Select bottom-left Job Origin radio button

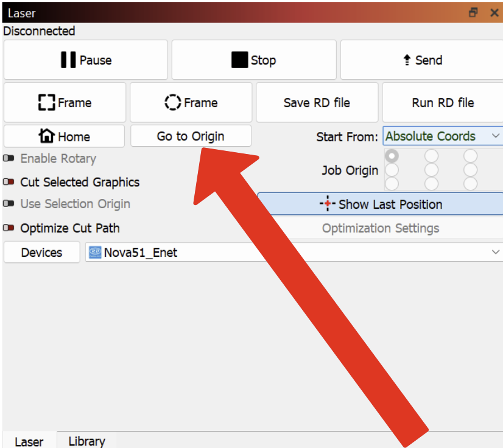(392, 184)
